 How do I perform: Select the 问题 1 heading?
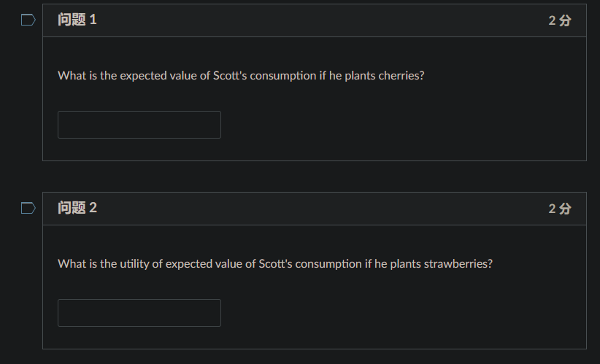point(77,20)
